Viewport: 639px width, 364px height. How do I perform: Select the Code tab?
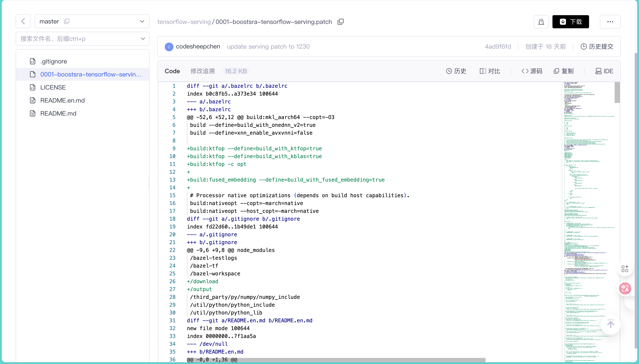[x=172, y=71]
